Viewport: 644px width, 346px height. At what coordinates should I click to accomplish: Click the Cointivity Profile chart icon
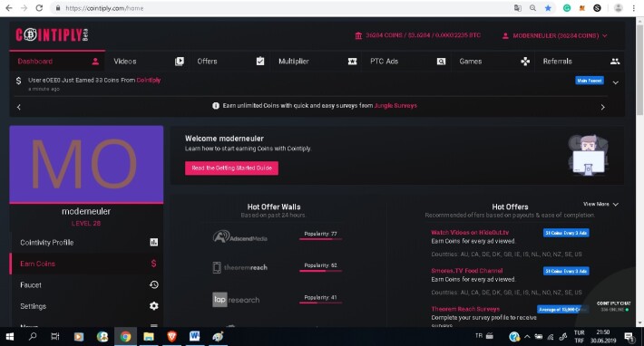point(153,242)
